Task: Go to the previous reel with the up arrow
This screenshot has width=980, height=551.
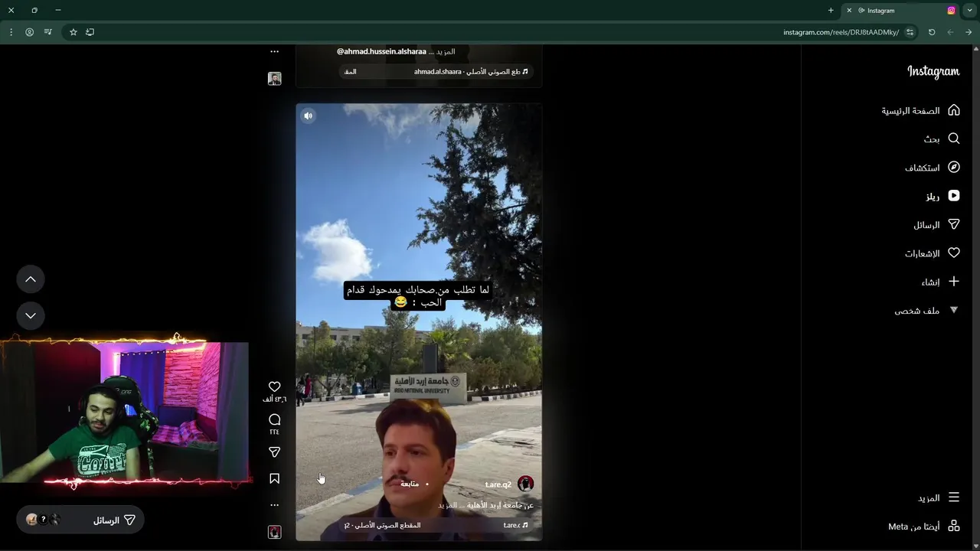Action: tap(31, 279)
